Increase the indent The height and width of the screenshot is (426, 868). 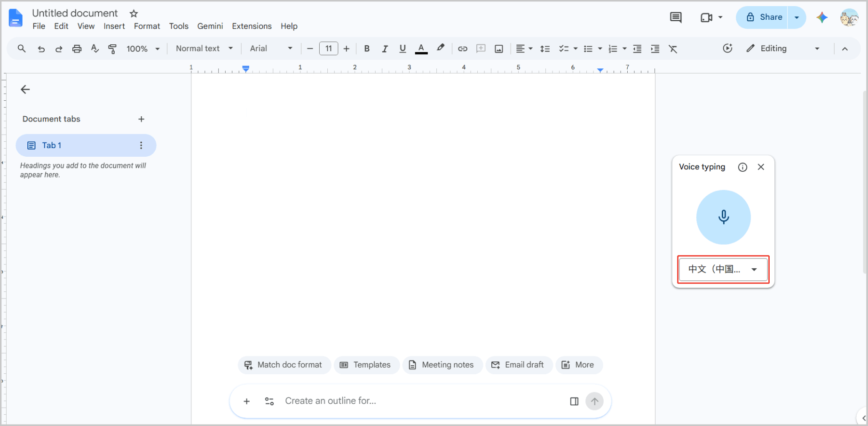tap(655, 48)
